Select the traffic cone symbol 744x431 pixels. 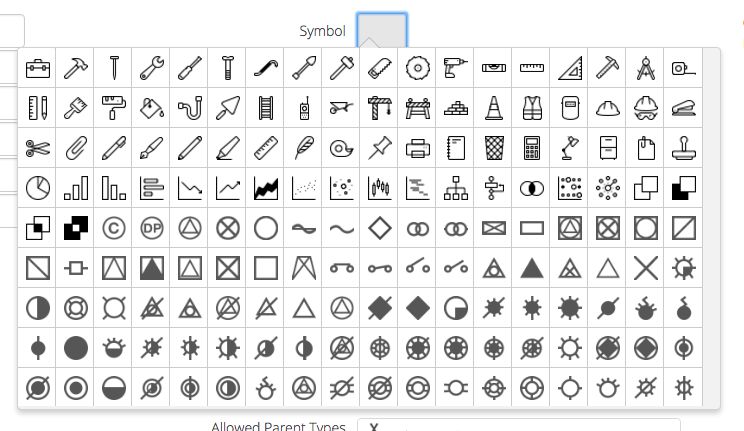tap(493, 108)
